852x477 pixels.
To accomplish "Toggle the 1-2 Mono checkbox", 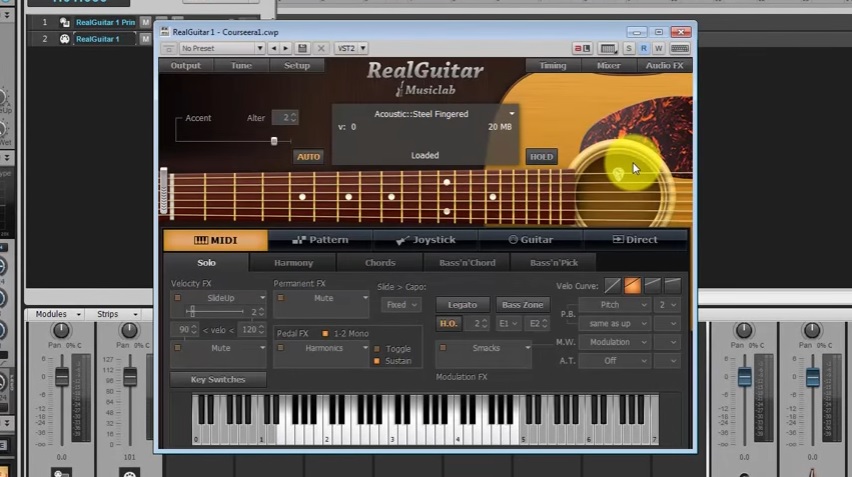I will pos(325,334).
